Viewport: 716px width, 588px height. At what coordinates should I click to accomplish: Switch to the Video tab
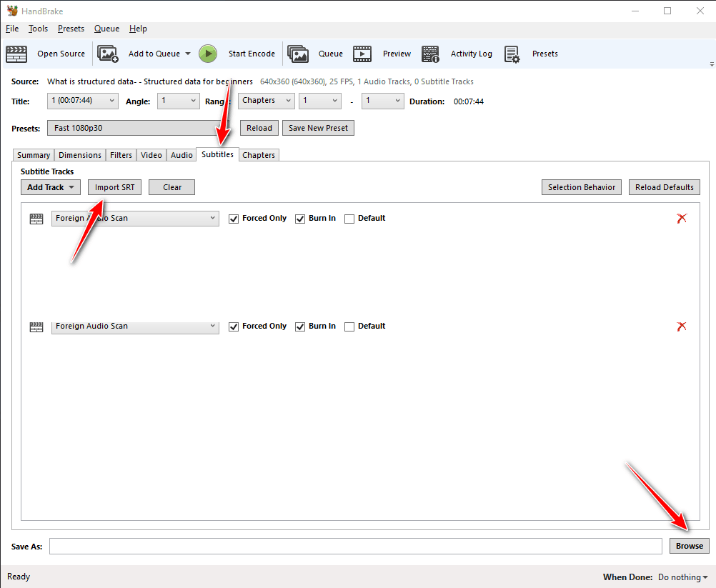[151, 155]
